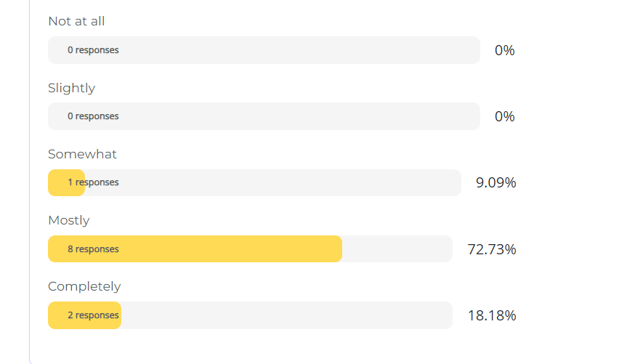The height and width of the screenshot is (364, 643).
Task: Click the '2 responses' text
Action: click(93, 315)
